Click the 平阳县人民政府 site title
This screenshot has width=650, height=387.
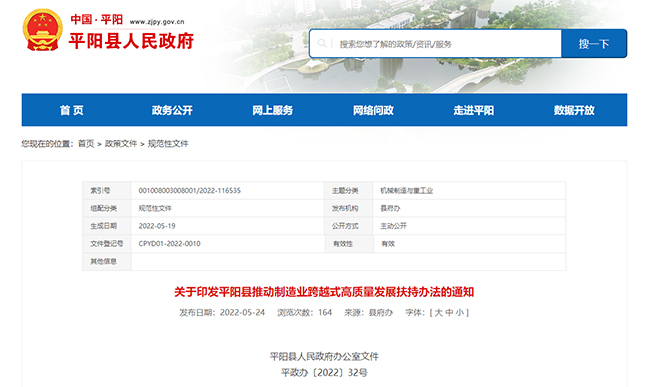[x=131, y=41]
